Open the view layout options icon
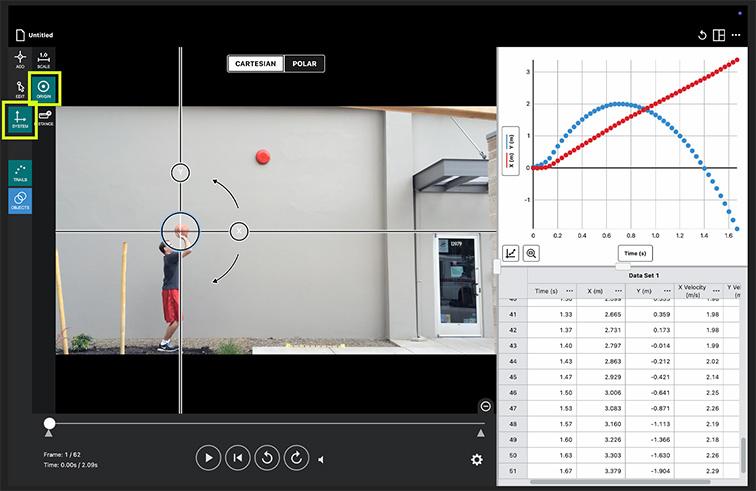The image size is (756, 491). (719, 35)
